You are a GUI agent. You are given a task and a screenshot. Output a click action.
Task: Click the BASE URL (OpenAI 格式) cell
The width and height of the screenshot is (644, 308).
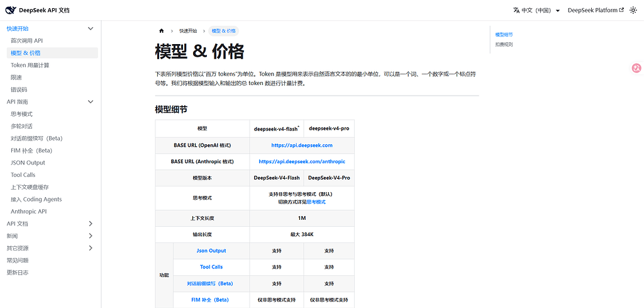click(x=203, y=145)
